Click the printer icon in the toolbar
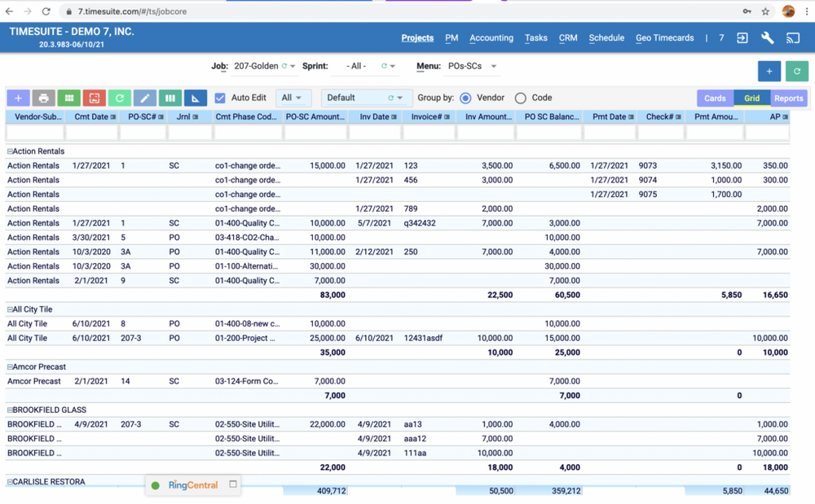This screenshot has height=504, width=815. [44, 98]
